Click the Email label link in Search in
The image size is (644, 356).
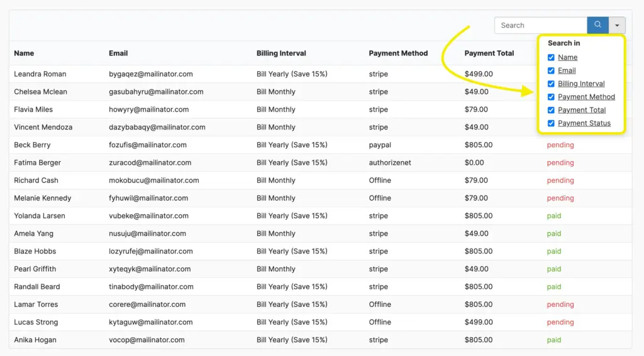567,70
